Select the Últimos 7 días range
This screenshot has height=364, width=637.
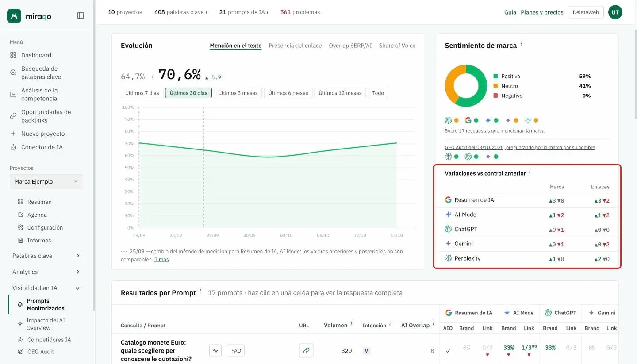[142, 93]
